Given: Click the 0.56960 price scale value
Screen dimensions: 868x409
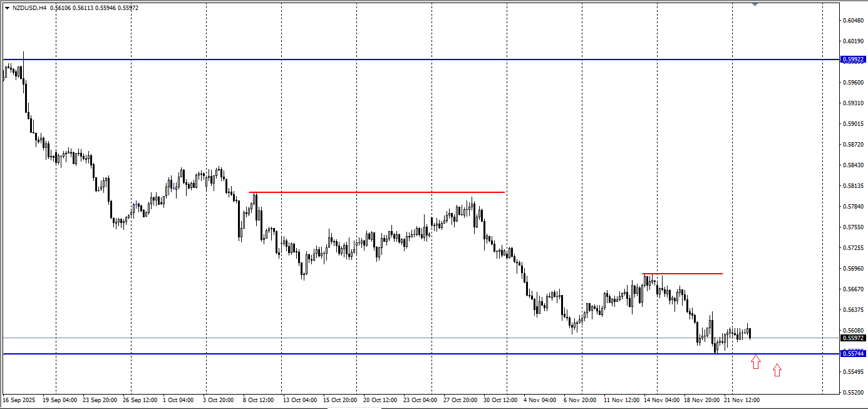Looking at the screenshot, I should pos(853,268).
